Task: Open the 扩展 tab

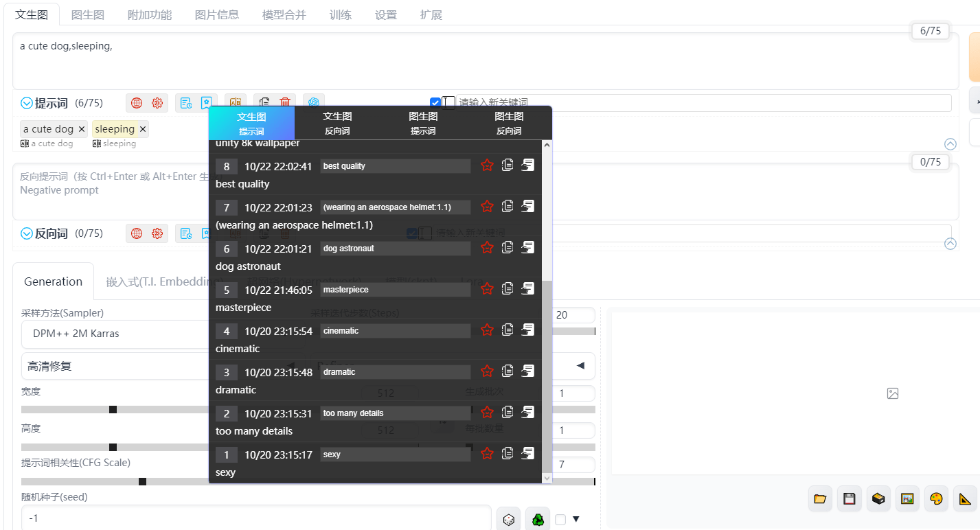Action: (x=431, y=14)
